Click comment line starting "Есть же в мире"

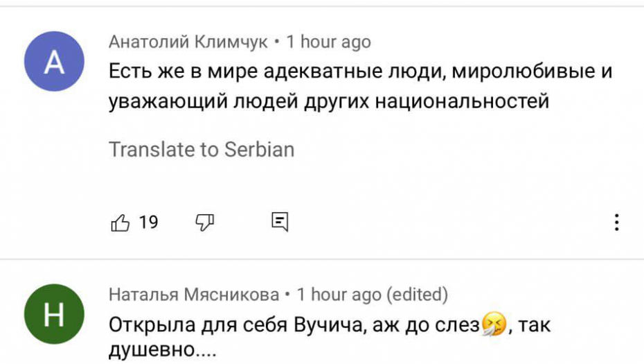click(360, 71)
